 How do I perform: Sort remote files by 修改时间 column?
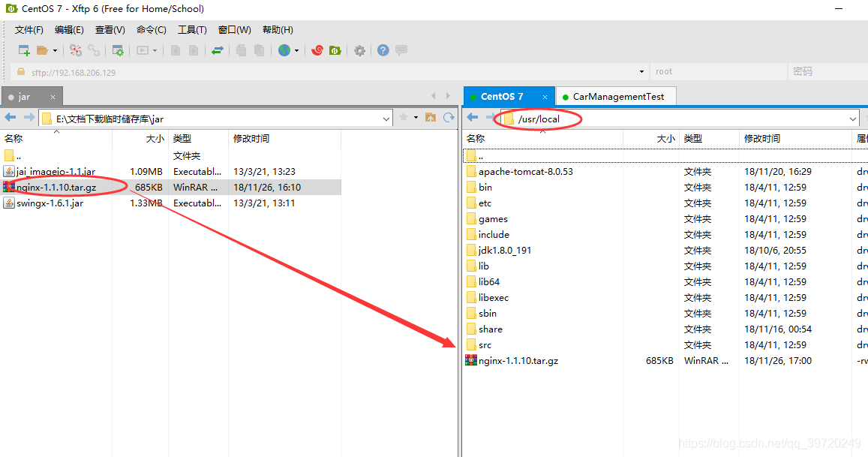coord(795,139)
